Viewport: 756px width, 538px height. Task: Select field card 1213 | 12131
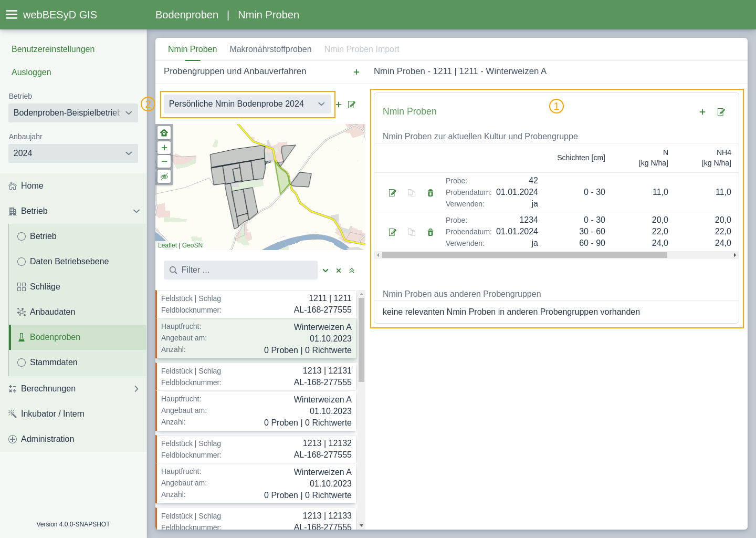click(256, 397)
